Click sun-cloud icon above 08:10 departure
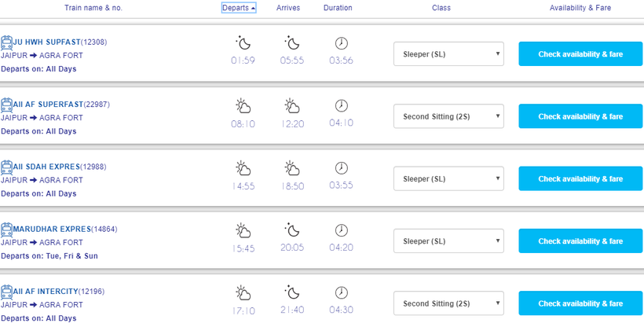644x327 pixels. coord(243,105)
